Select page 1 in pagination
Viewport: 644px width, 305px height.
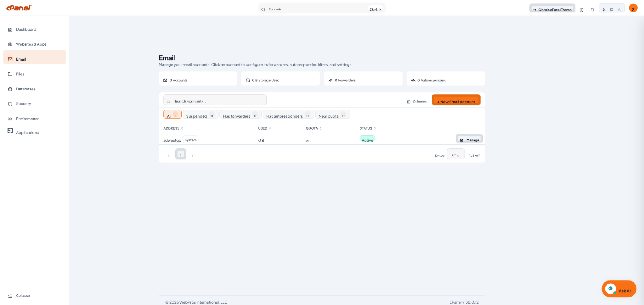(181, 154)
